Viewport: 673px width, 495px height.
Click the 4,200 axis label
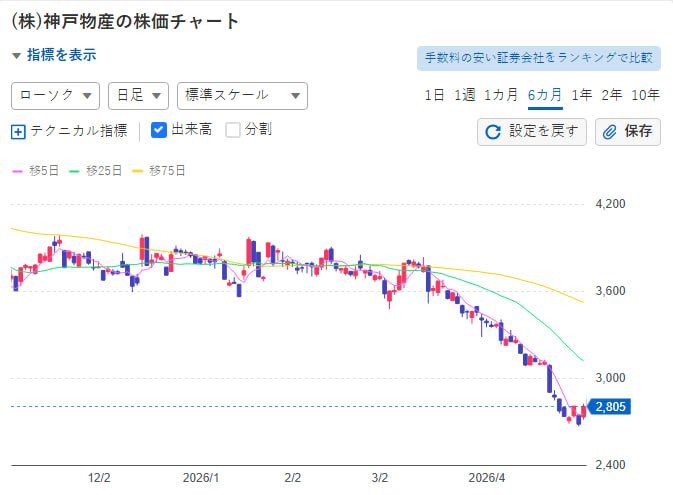coord(610,204)
